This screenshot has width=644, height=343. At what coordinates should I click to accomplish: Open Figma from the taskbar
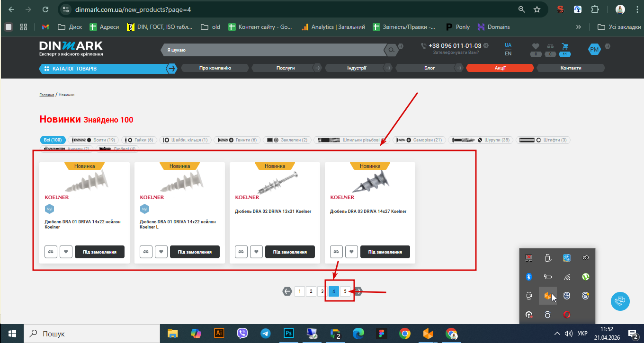pos(381,334)
